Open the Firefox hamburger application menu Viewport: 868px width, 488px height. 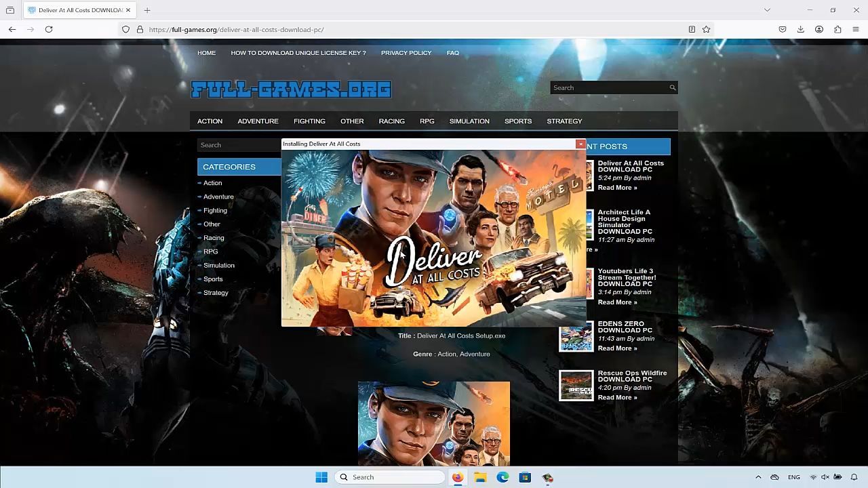click(856, 29)
